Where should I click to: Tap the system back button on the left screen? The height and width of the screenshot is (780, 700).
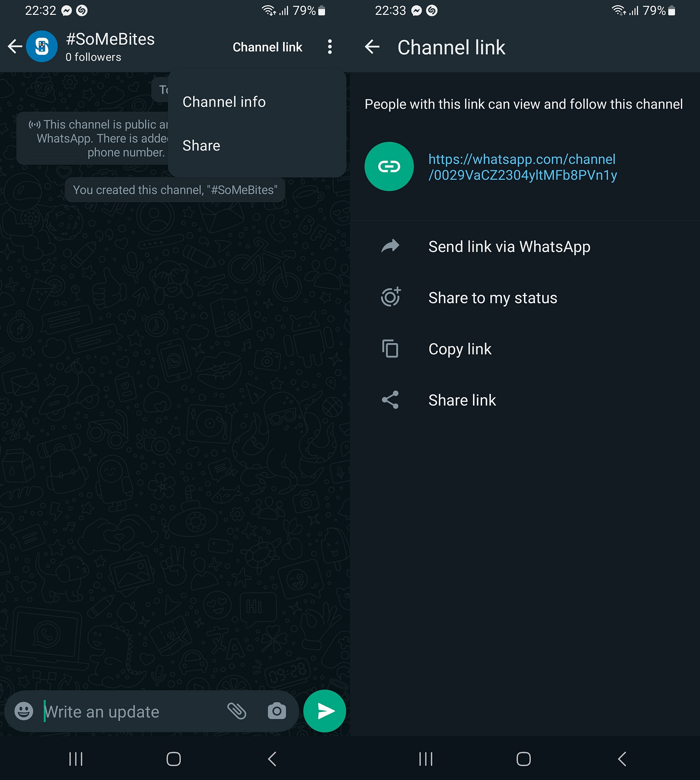(272, 759)
